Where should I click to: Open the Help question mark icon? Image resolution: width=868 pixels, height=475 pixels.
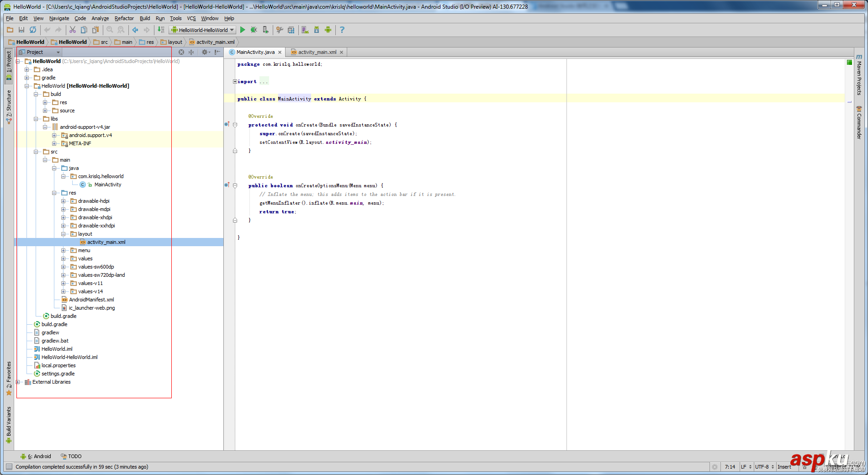pos(342,30)
